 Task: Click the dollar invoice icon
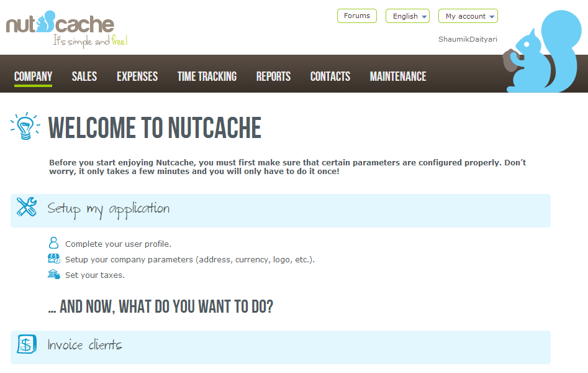click(x=27, y=344)
